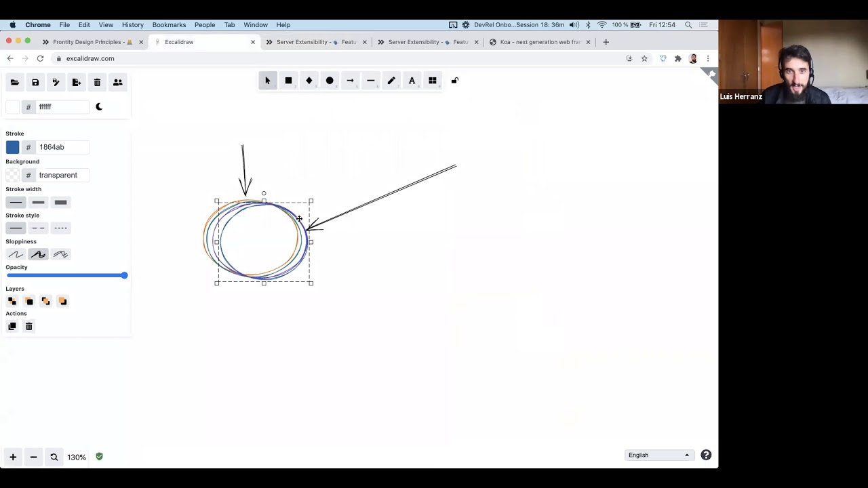
Task: Toggle the dark mode moon icon
Action: pos(99,106)
